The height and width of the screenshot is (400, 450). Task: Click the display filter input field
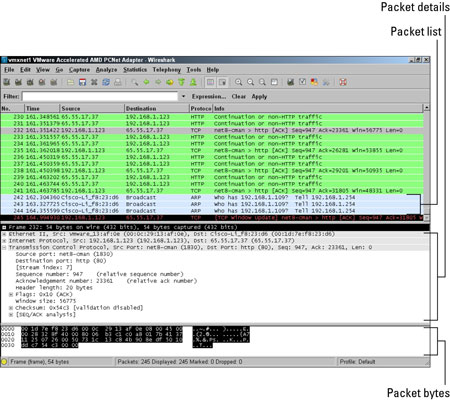(100, 96)
